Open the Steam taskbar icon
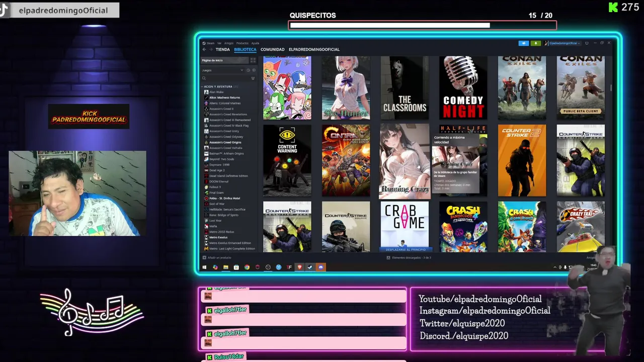 click(310, 267)
